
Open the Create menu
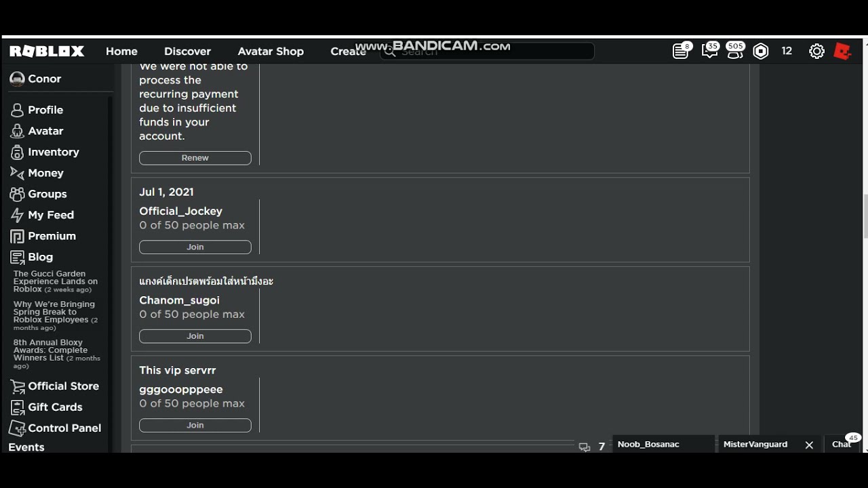click(x=348, y=52)
